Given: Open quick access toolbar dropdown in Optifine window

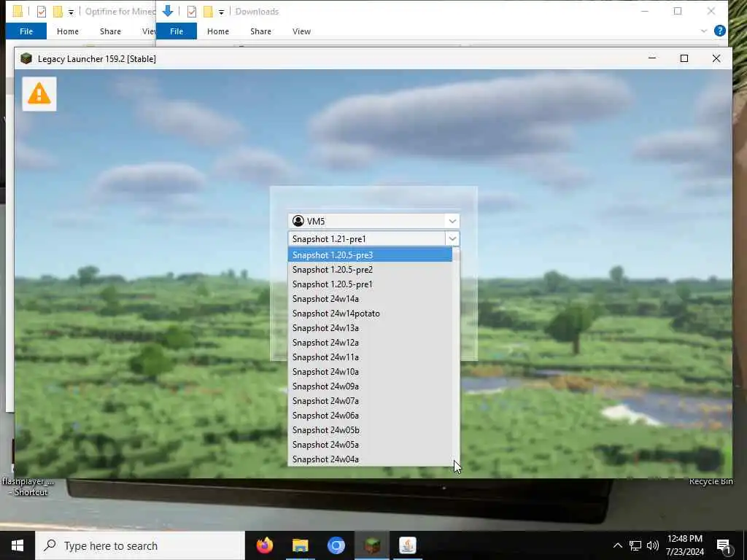Looking at the screenshot, I should (x=71, y=12).
